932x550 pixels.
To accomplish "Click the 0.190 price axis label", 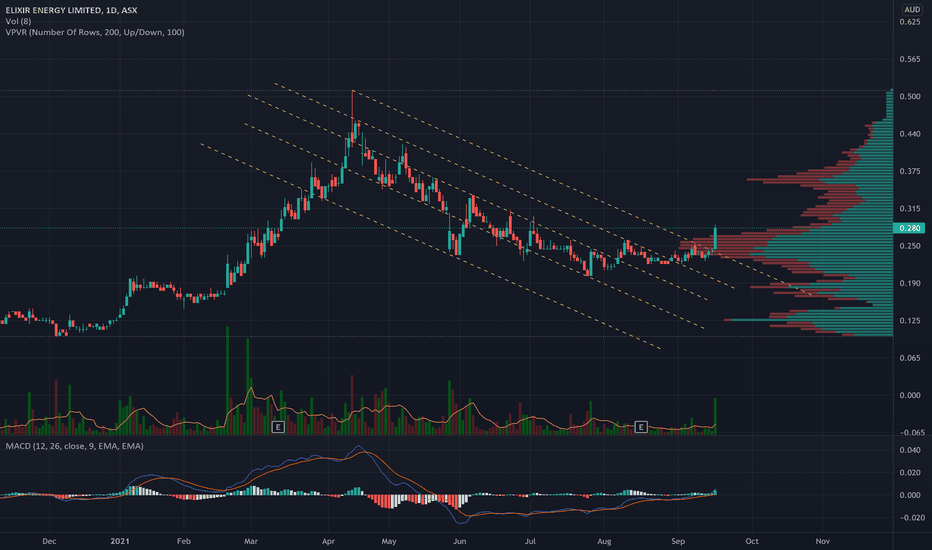I will [x=910, y=284].
